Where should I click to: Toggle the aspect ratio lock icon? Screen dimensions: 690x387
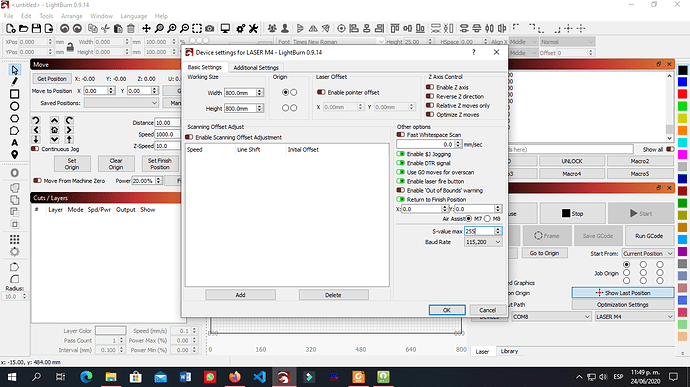coord(70,47)
